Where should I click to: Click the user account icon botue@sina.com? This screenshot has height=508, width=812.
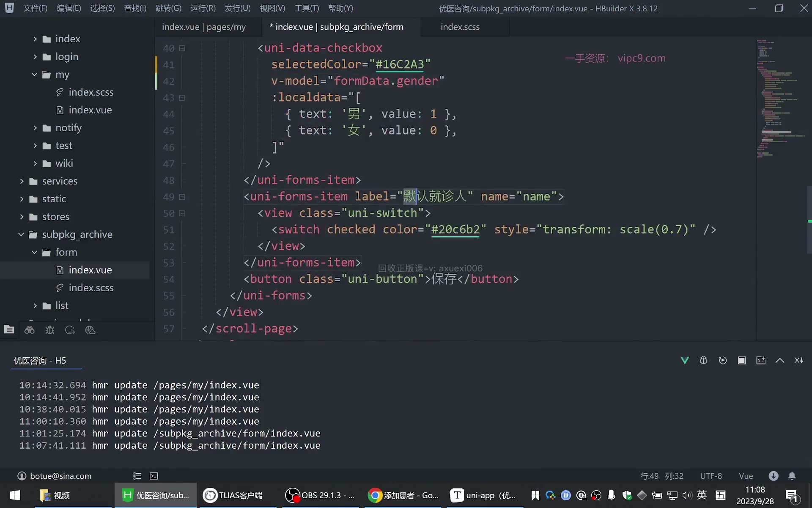tap(22, 476)
